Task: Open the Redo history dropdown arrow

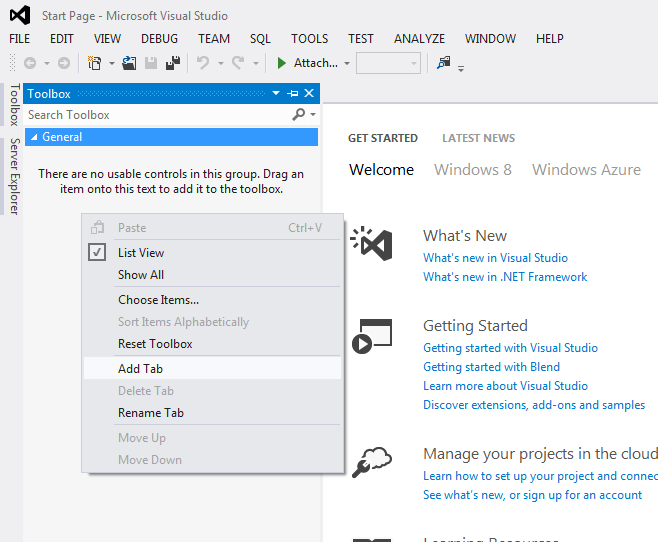Action: (256, 64)
